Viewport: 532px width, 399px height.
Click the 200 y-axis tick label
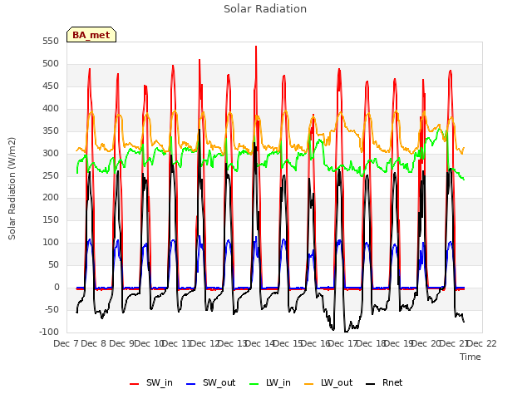(x=51, y=198)
